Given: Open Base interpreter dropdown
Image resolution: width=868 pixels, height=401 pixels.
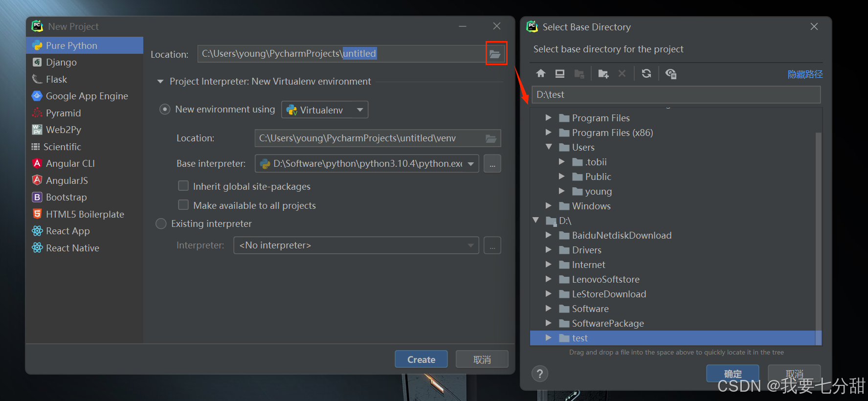Looking at the screenshot, I should coord(367,164).
